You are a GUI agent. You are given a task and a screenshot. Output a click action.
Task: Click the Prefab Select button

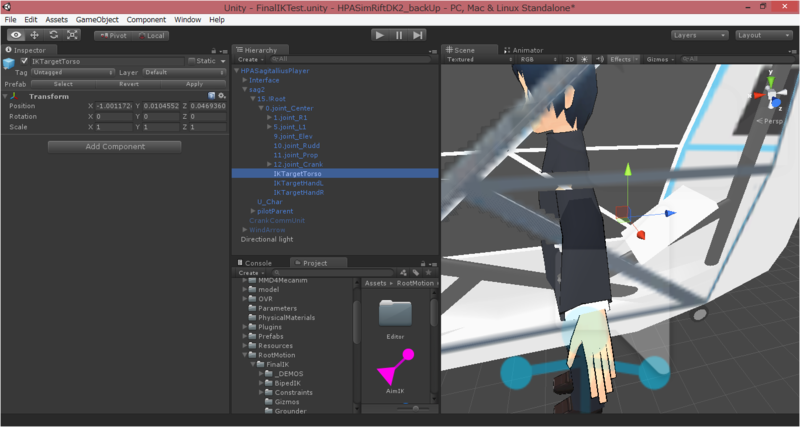[x=63, y=84]
